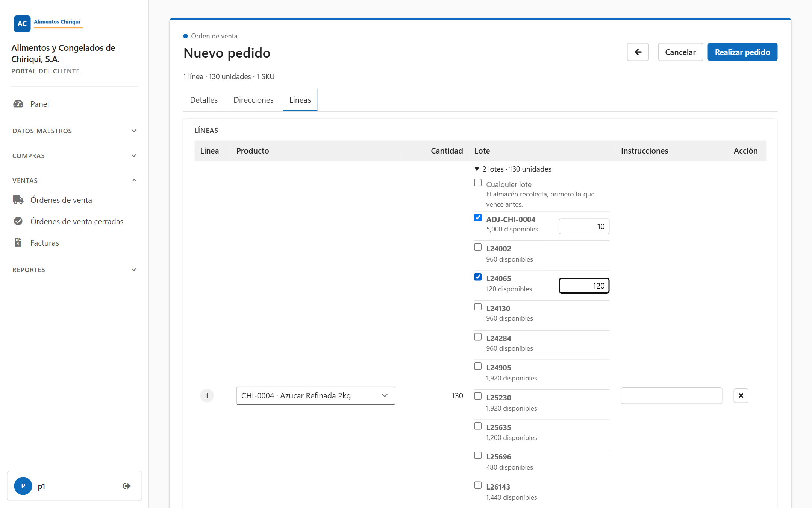Check lot L24284
812x508 pixels.
point(478,337)
